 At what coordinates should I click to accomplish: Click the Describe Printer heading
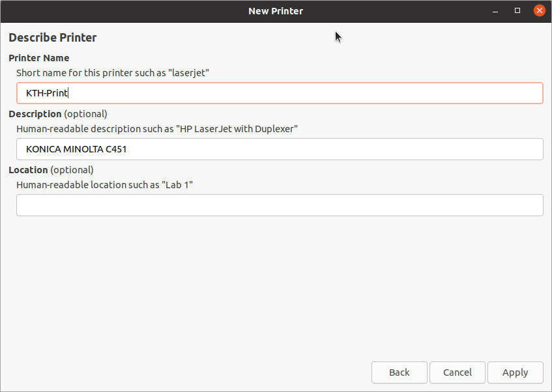tap(53, 38)
